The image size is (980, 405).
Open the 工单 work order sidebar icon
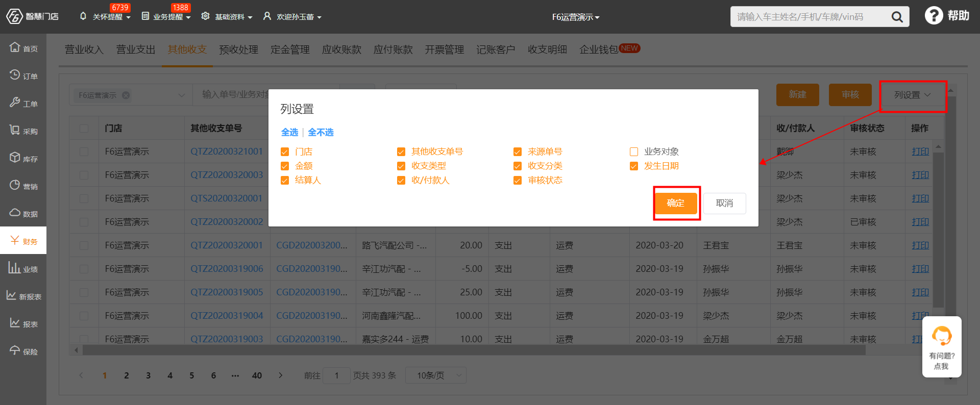click(x=15, y=103)
